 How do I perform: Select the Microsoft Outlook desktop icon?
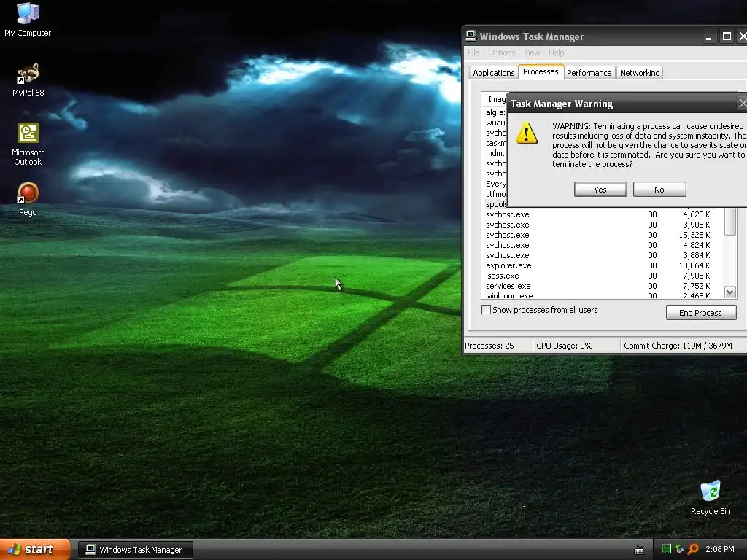[x=28, y=144]
